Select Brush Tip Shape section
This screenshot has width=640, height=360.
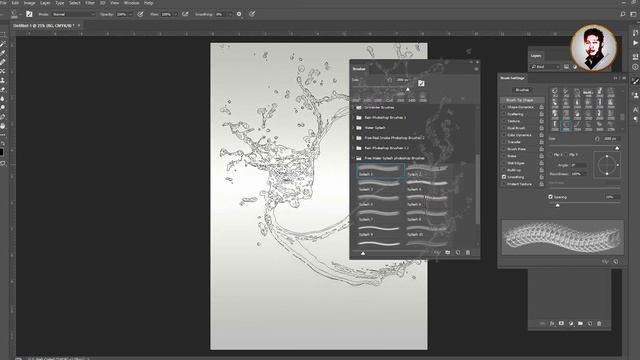click(522, 100)
